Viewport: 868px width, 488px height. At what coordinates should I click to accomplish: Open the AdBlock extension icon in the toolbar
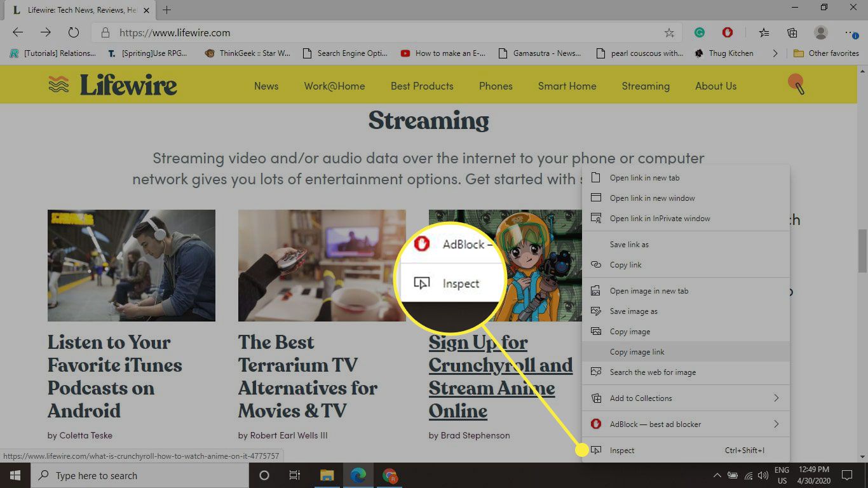click(x=728, y=32)
